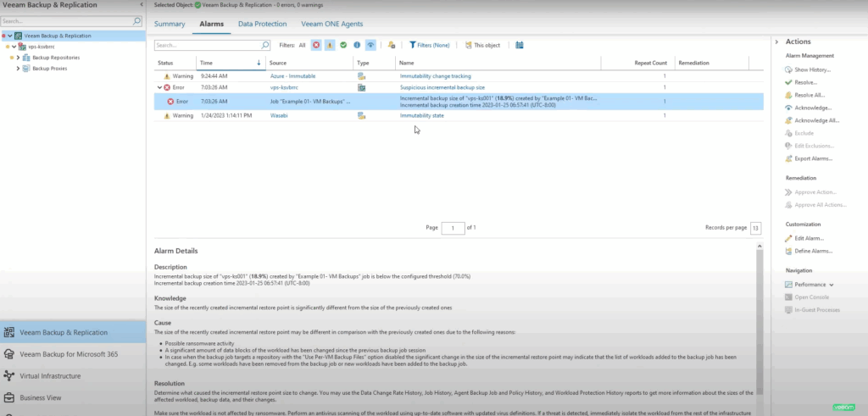
Task: Expand the Backup Repositories tree node
Action: 19,58
